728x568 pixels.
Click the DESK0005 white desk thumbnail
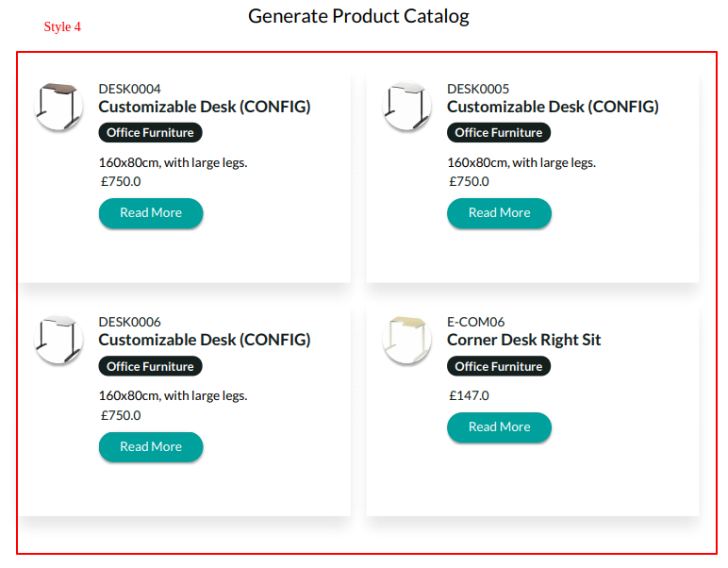point(406,106)
